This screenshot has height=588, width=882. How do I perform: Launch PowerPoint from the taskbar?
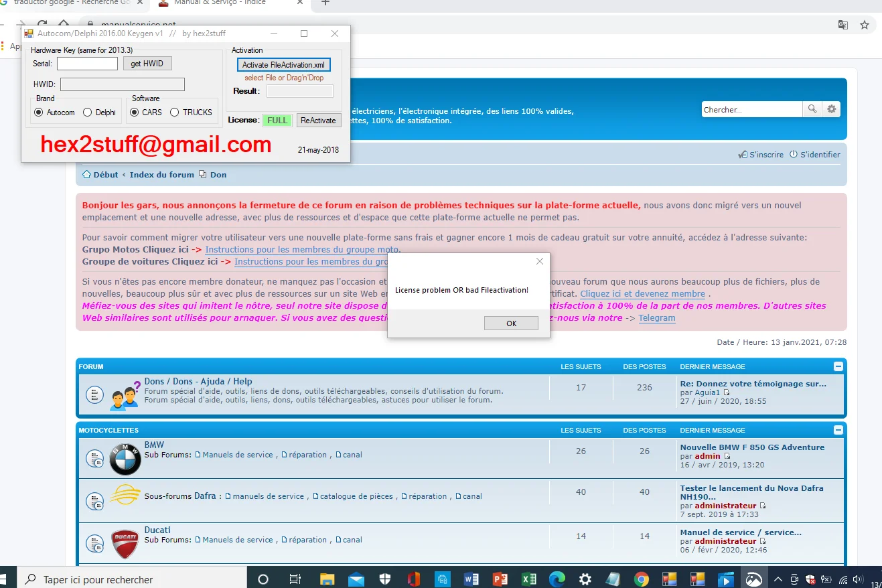pos(500,579)
